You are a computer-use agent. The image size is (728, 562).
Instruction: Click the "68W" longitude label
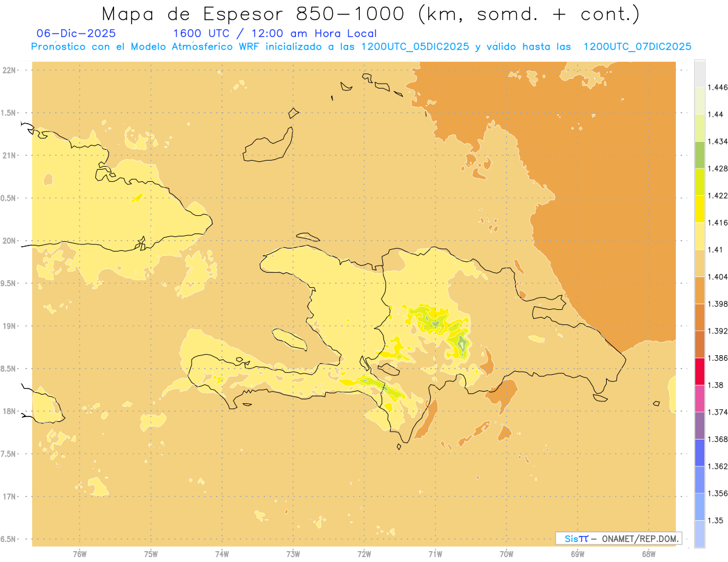(x=649, y=554)
